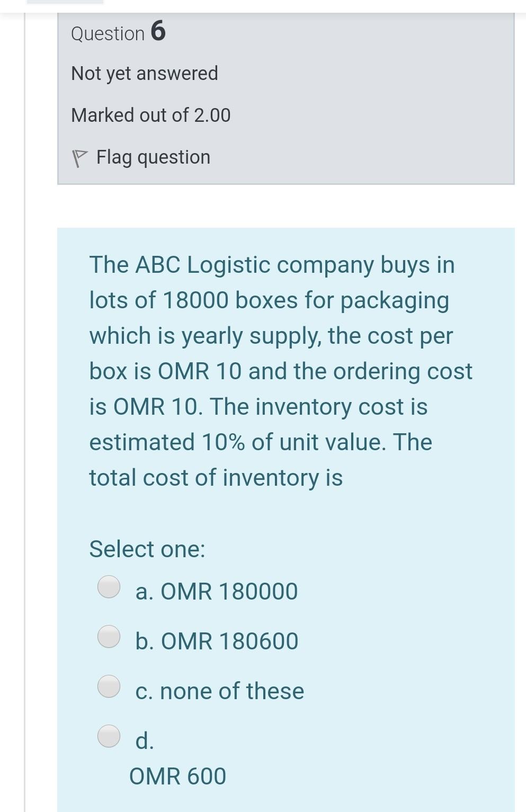Select answer option d, OMR 600

(109, 736)
